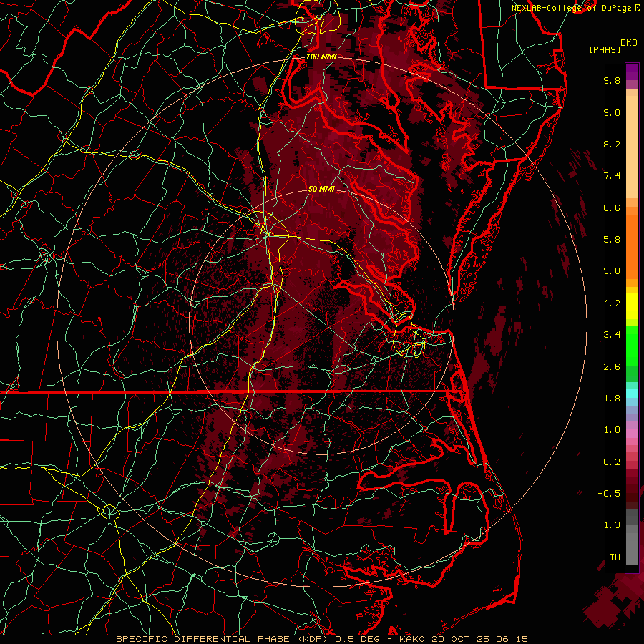The height and width of the screenshot is (644, 644).
Task: Click the 8.2 scale value
Action: tap(612, 144)
